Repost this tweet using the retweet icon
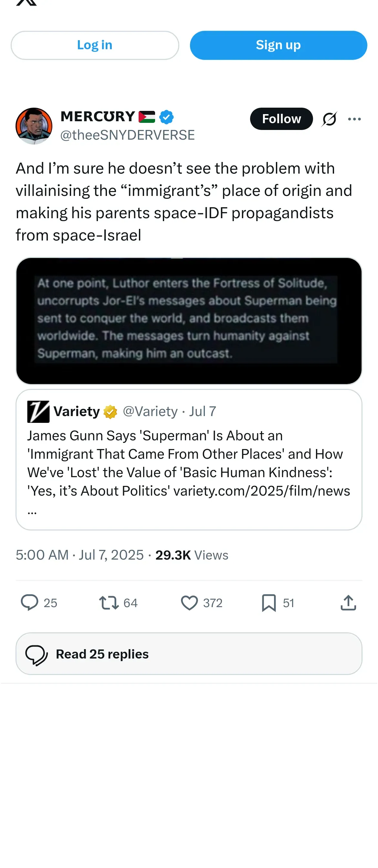Image resolution: width=378 pixels, height=868 pixels. coord(109,603)
